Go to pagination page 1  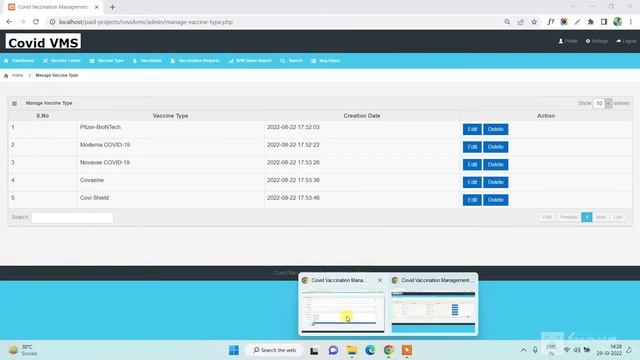pyautogui.click(x=587, y=217)
